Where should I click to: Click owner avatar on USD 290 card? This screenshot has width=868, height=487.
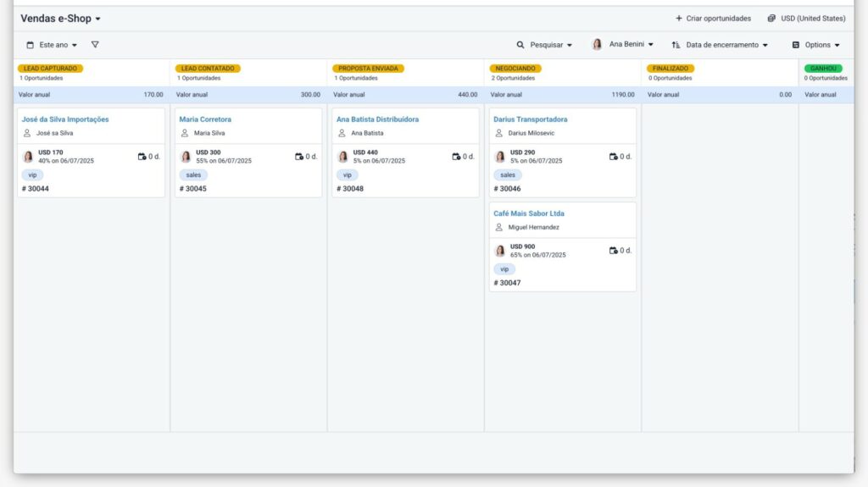tap(500, 157)
